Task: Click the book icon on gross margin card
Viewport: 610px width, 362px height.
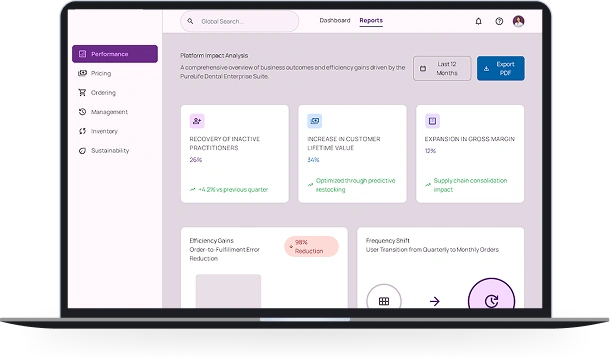Action: tap(432, 121)
